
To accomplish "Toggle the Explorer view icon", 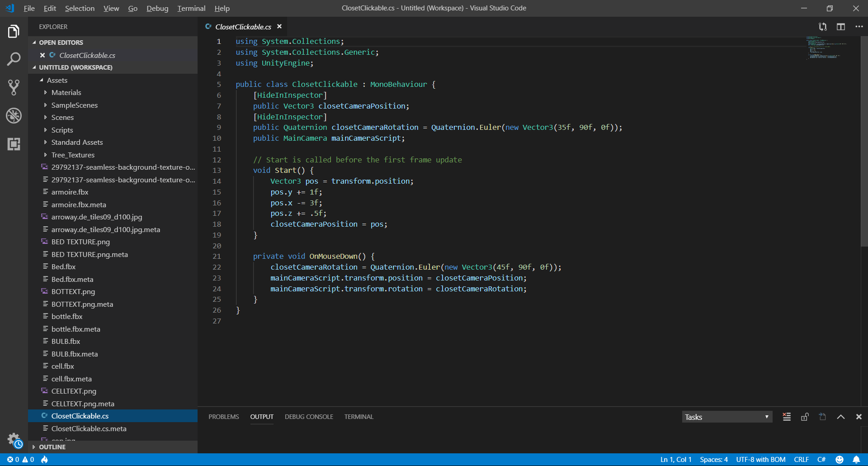I will (14, 31).
